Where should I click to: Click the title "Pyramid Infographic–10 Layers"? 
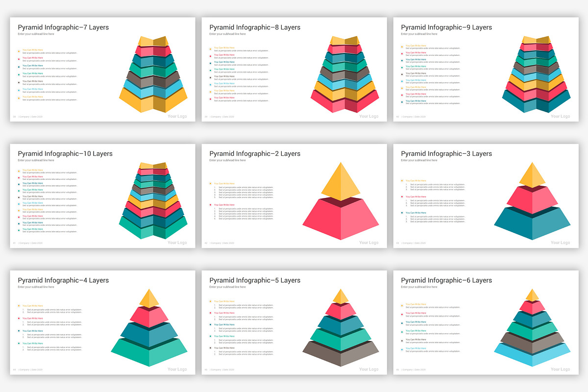(x=65, y=154)
